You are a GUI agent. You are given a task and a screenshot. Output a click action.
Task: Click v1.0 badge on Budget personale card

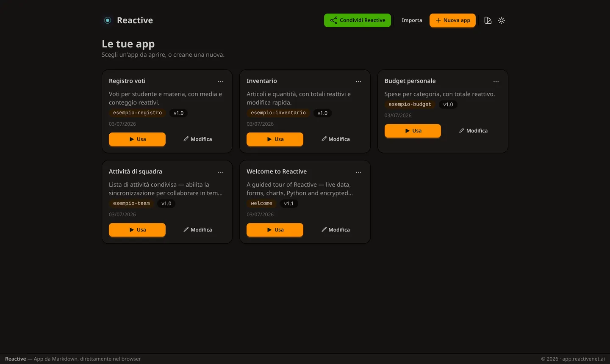(x=448, y=105)
